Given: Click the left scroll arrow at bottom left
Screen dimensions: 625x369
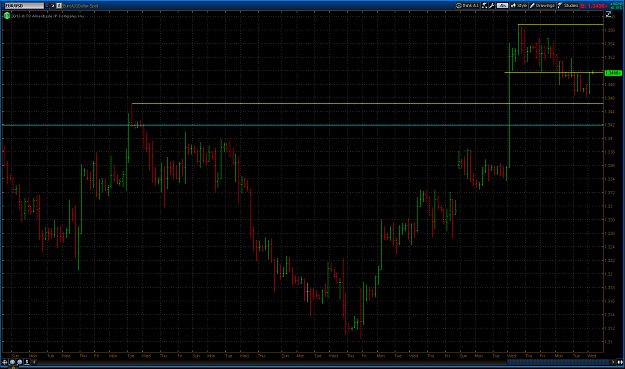Looking at the screenshot, I should pyautogui.click(x=34, y=362).
